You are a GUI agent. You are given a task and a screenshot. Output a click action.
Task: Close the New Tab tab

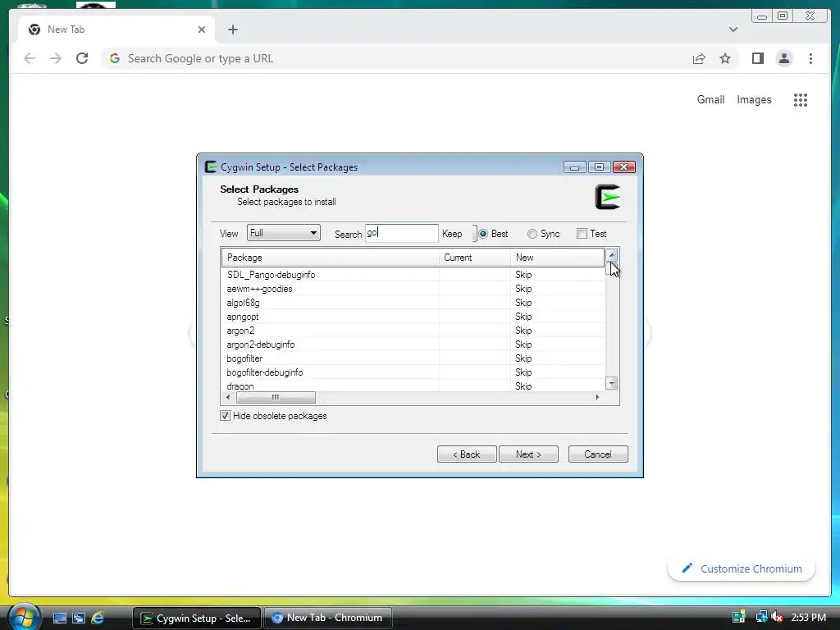[x=202, y=30]
